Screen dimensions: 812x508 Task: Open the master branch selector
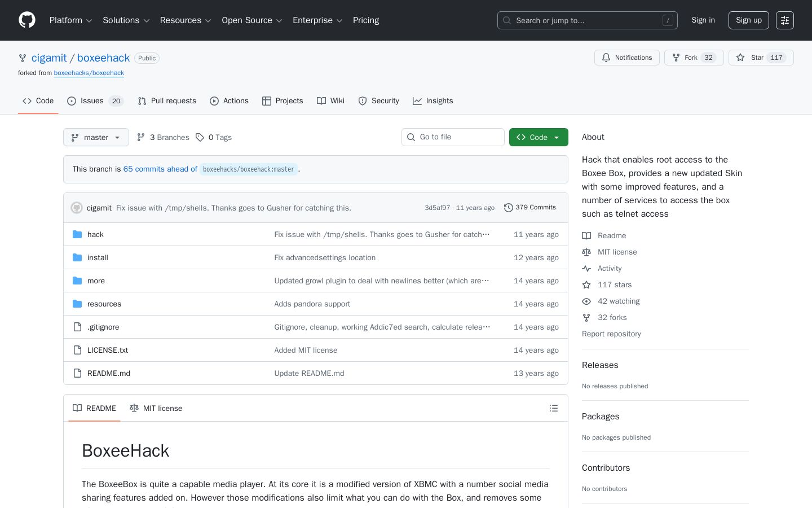point(96,137)
